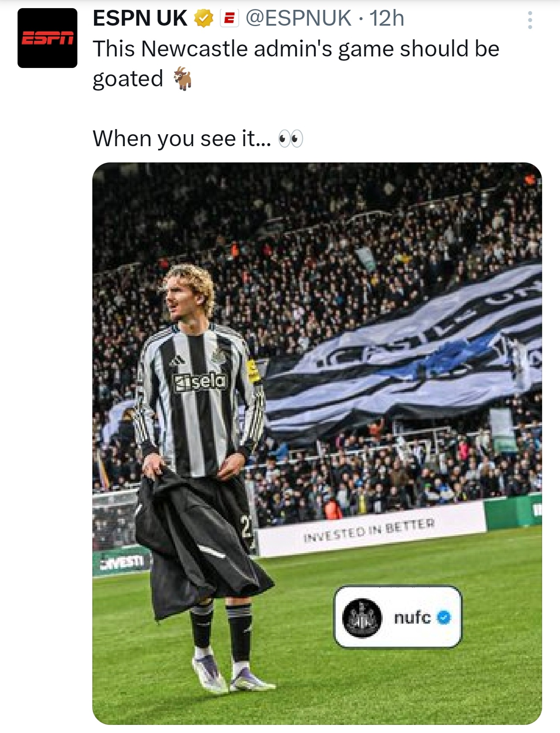560x733 pixels.
Task: Open the @ESPNUK handle link
Action: pos(299,18)
